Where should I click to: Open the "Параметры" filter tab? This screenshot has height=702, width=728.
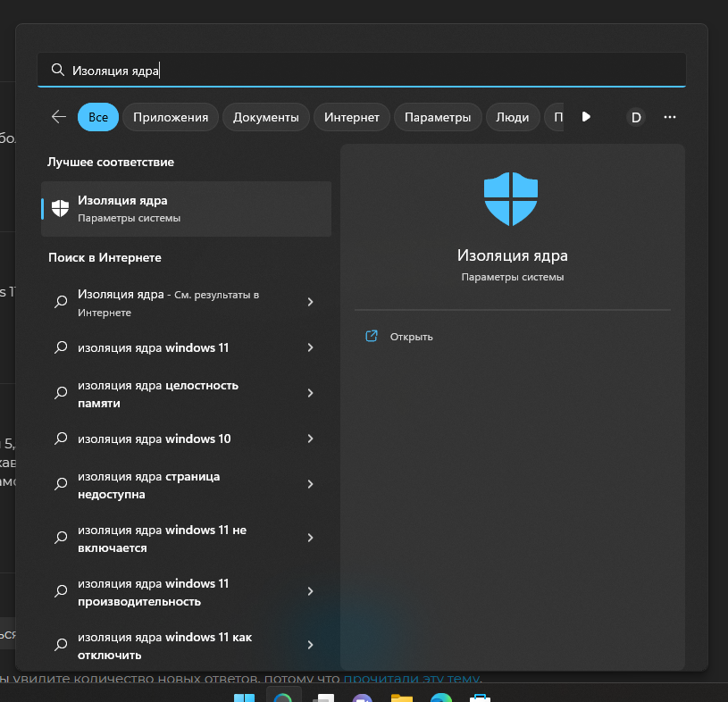point(438,117)
